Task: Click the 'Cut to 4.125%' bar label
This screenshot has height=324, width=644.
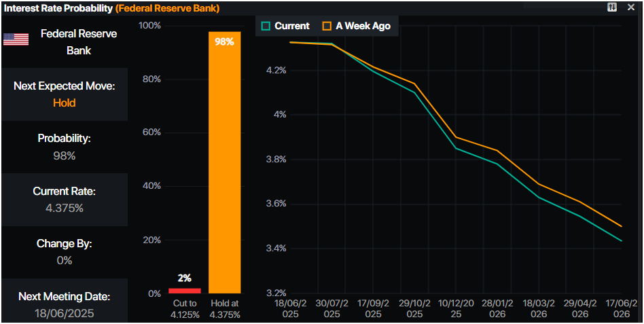Action: 185,309
